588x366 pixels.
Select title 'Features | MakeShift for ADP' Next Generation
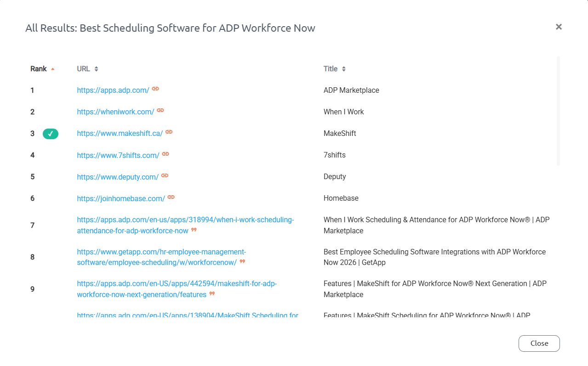click(x=435, y=289)
